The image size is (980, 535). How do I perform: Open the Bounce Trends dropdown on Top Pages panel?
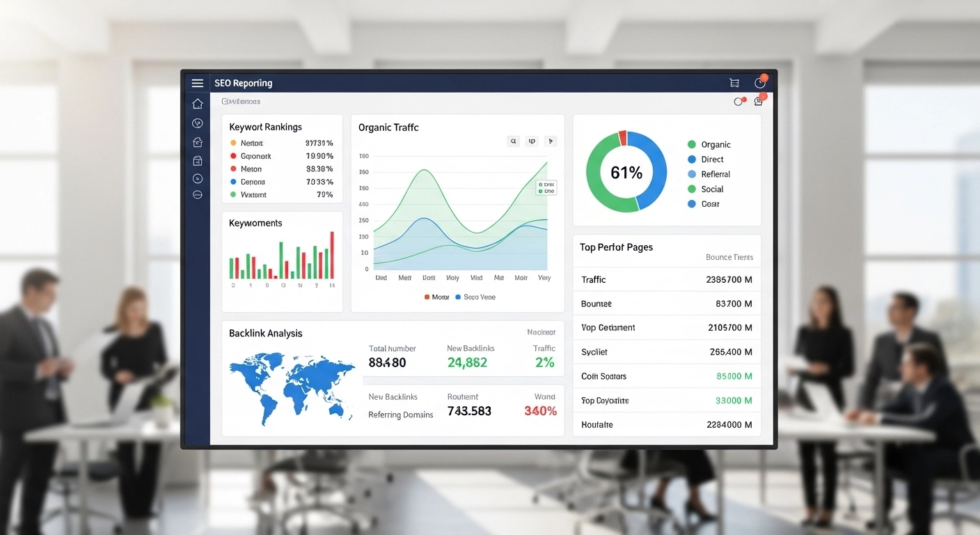pos(729,257)
